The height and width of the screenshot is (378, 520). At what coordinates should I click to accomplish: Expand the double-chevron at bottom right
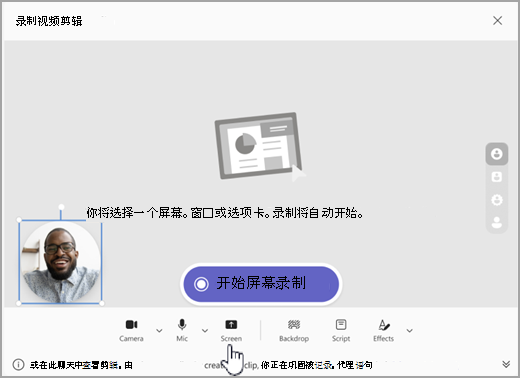pyautogui.click(x=506, y=364)
